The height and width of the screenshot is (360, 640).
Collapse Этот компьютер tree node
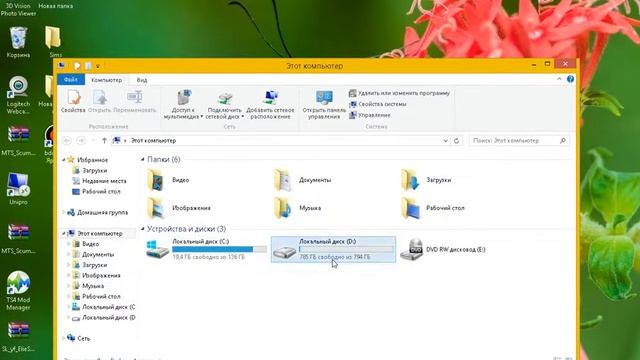coord(64,233)
